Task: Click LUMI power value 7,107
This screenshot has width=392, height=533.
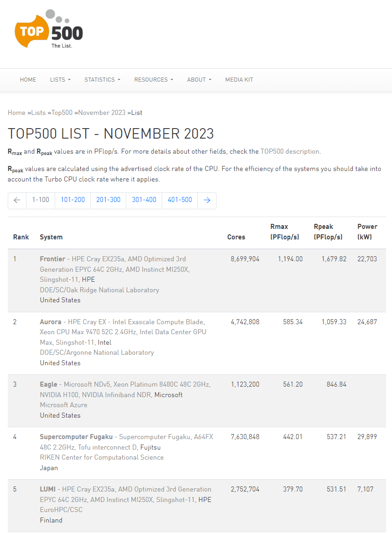Action: click(365, 489)
